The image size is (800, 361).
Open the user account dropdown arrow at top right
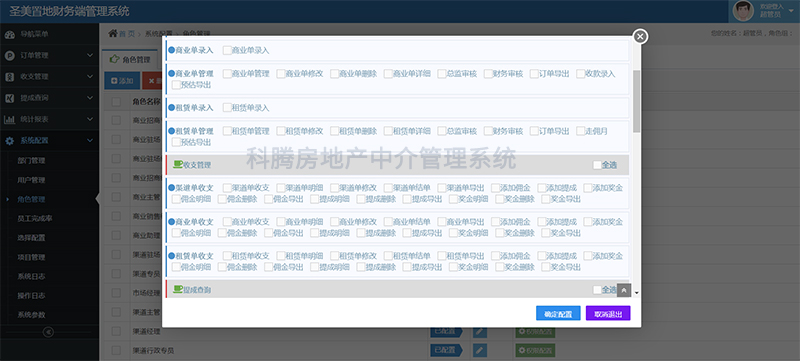[x=791, y=11]
